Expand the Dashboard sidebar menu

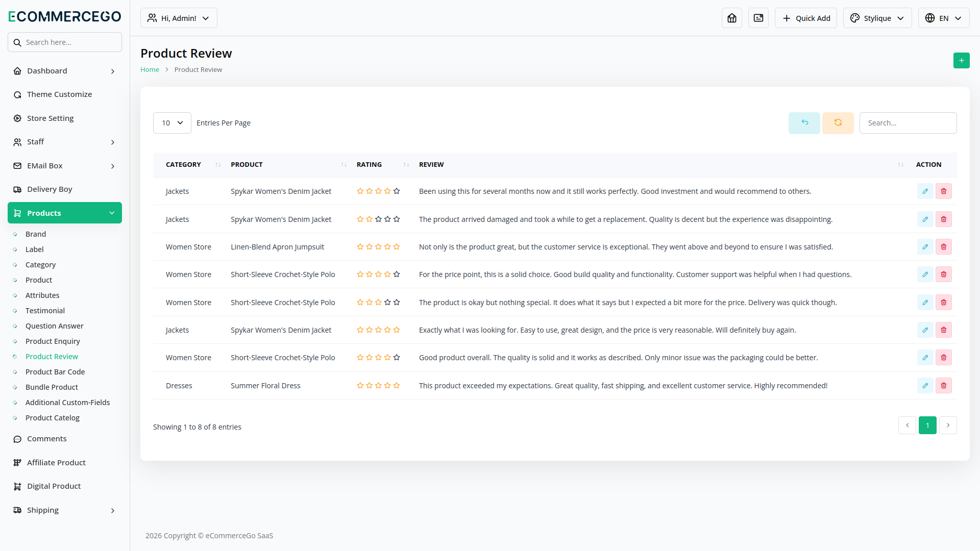(65, 71)
